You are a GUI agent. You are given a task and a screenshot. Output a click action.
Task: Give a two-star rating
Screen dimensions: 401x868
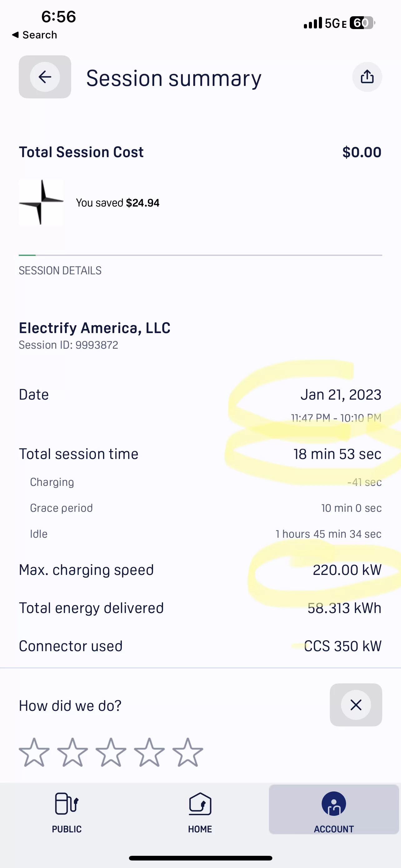[73, 752]
